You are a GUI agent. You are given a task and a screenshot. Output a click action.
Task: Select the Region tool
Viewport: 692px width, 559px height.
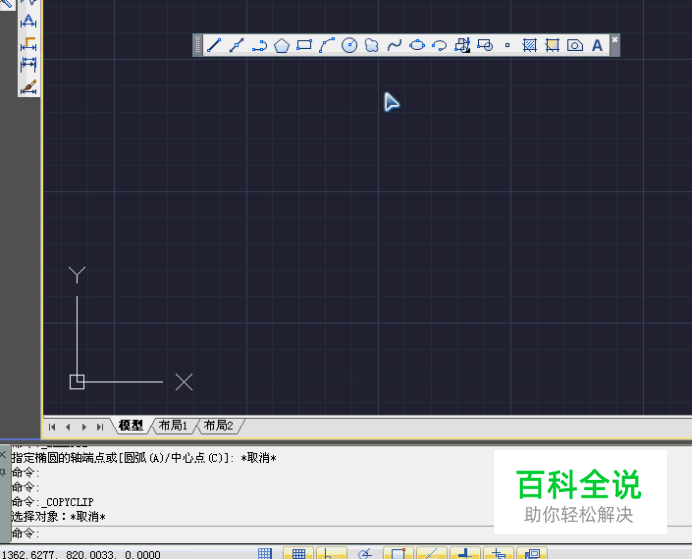[575, 45]
